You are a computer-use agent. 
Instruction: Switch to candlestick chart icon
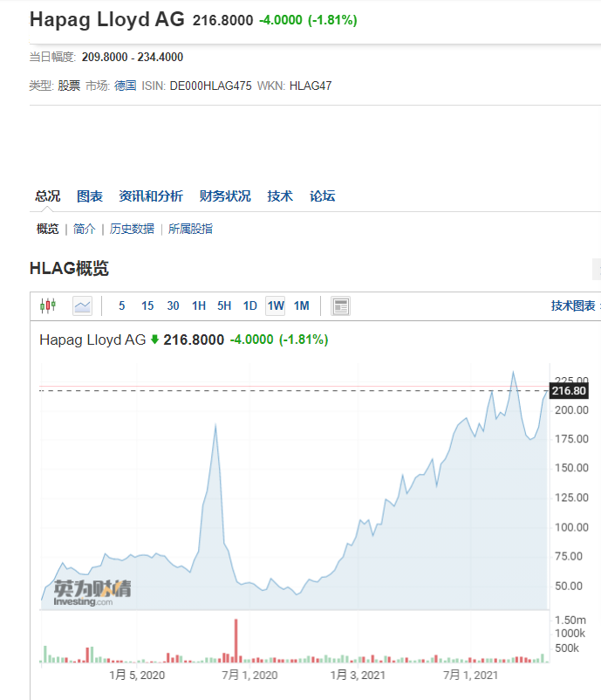pyautogui.click(x=48, y=305)
